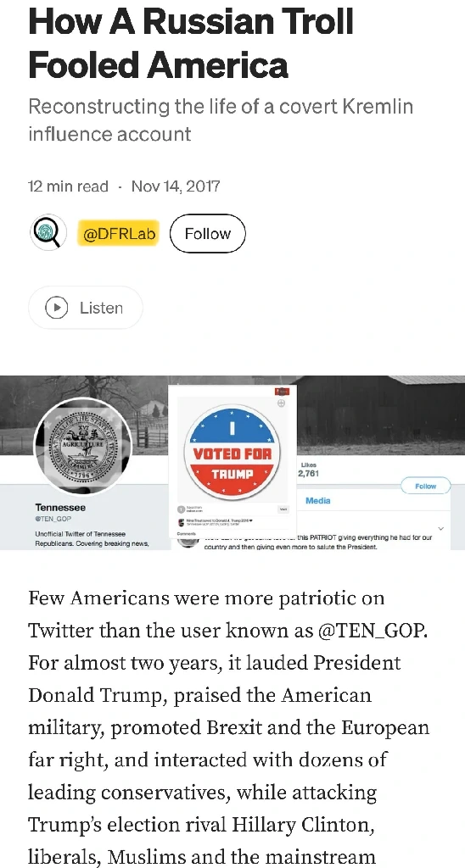Tap the circular plus icon on the pin

pos(281,403)
